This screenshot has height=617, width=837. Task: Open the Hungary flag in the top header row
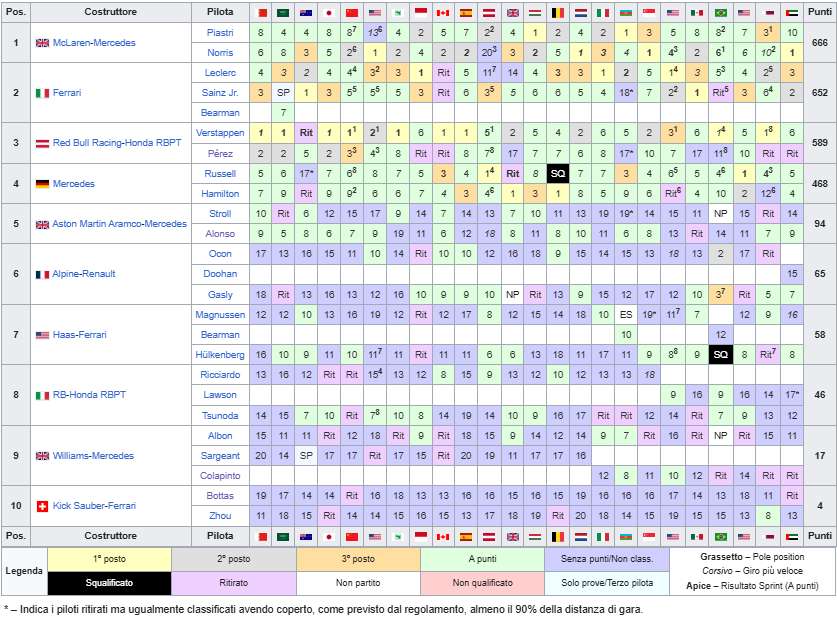(x=535, y=12)
